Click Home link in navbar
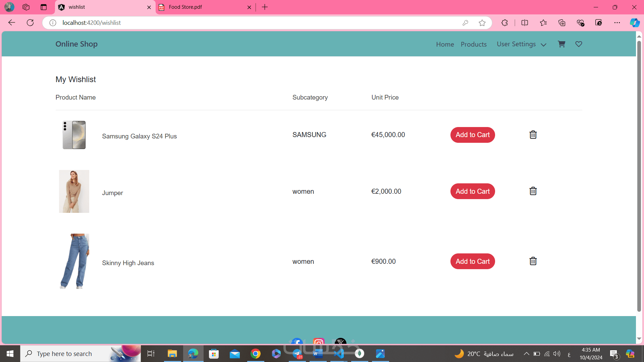The height and width of the screenshot is (362, 644). (445, 44)
